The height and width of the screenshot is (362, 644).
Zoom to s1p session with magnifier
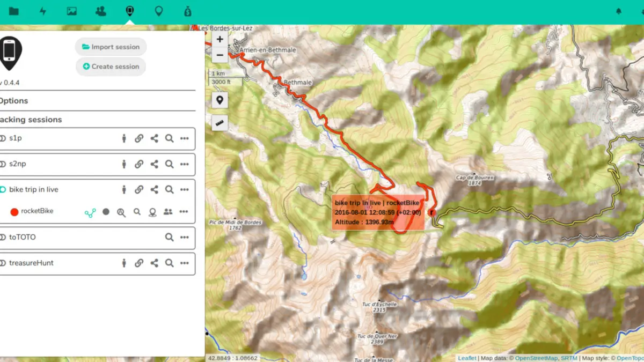pyautogui.click(x=169, y=138)
